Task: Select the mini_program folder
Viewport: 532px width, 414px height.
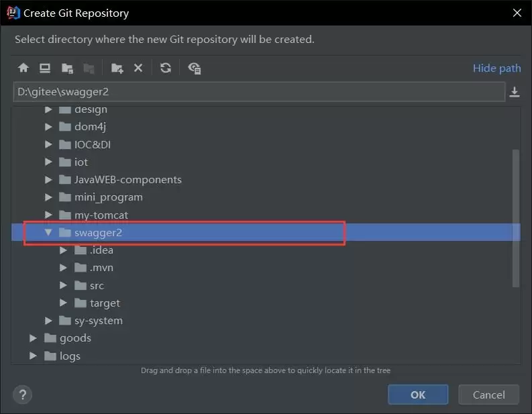Action: (108, 197)
